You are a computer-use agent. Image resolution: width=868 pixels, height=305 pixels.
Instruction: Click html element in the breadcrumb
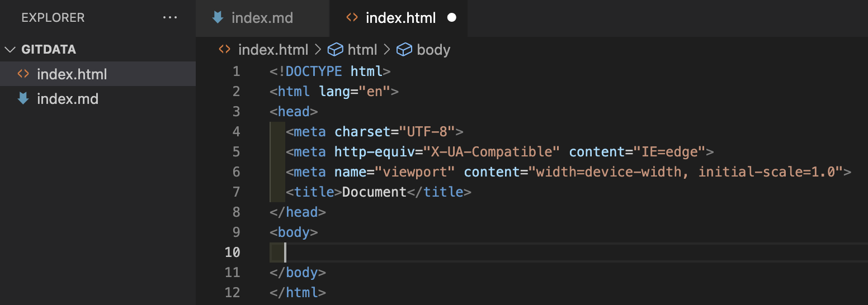362,50
